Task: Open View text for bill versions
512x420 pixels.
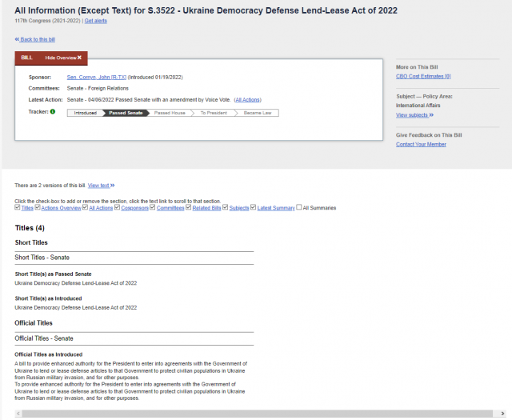Action: pos(101,185)
